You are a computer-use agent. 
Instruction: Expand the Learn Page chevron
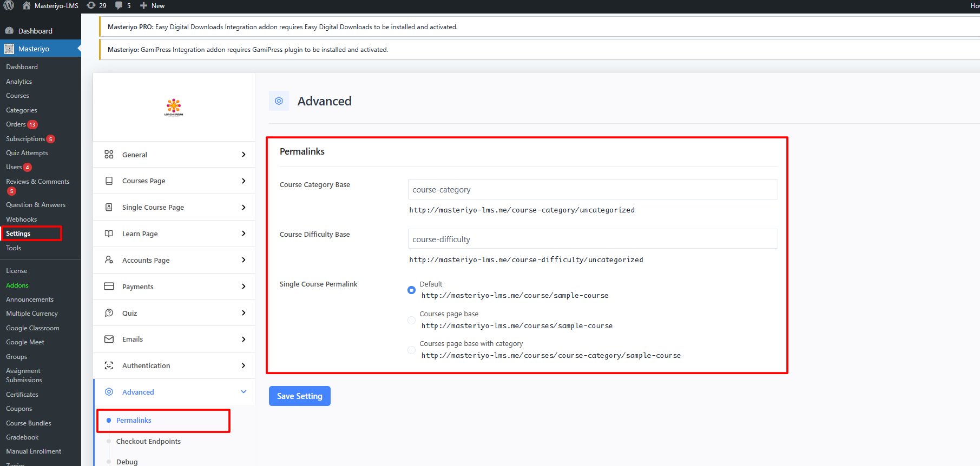(244, 234)
